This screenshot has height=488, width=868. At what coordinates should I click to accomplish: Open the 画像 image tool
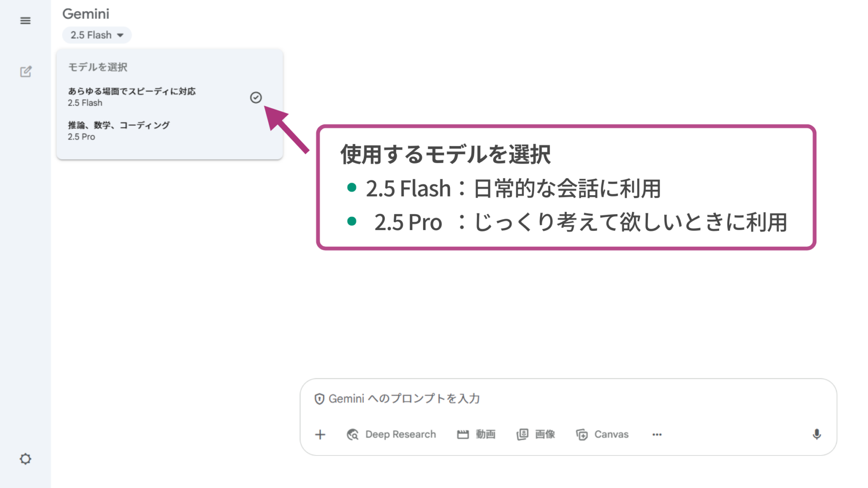[536, 435]
